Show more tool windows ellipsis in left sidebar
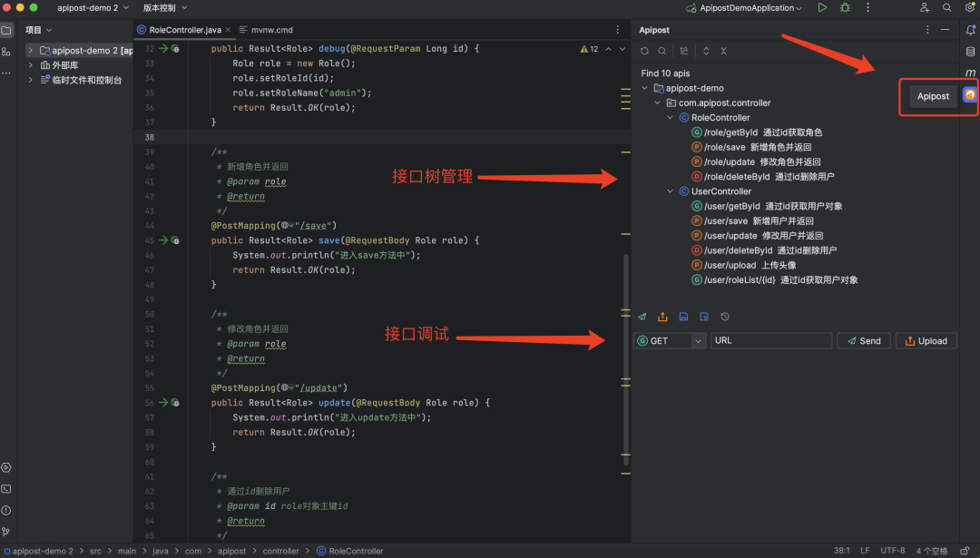 point(6,73)
